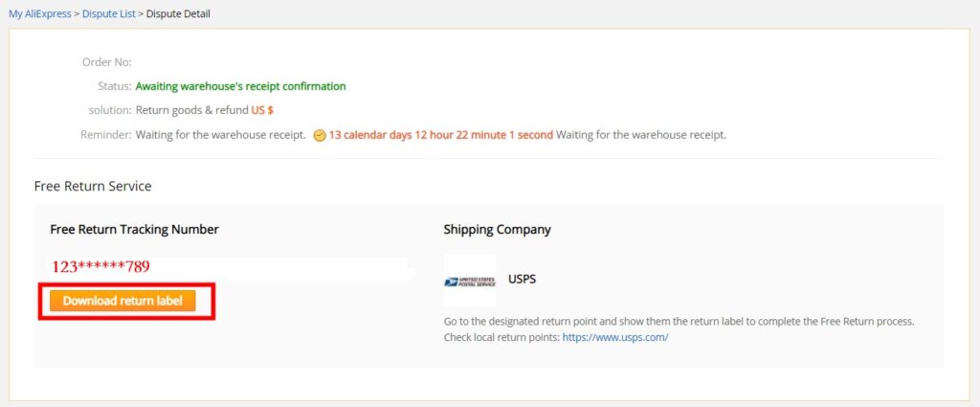Click the Dispute Detail breadcrumb text

coord(178,13)
